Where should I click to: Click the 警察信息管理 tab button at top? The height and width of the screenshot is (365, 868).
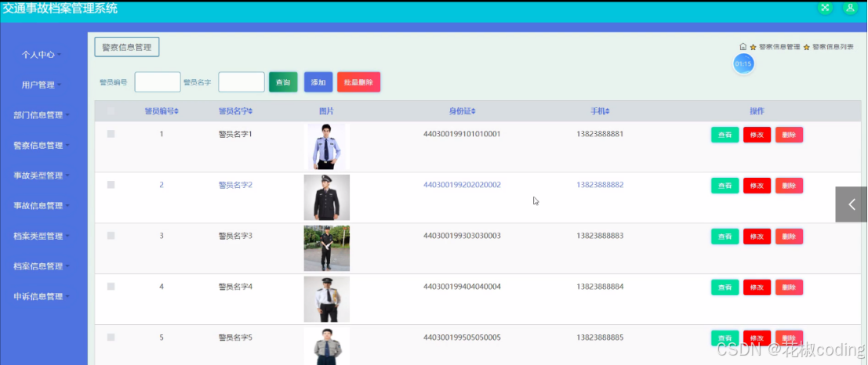(x=127, y=47)
